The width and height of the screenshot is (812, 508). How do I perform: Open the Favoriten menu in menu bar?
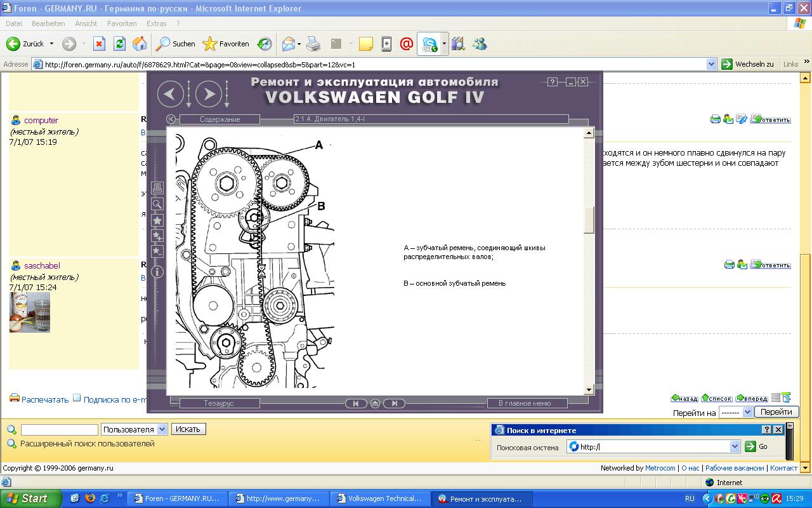coord(122,23)
